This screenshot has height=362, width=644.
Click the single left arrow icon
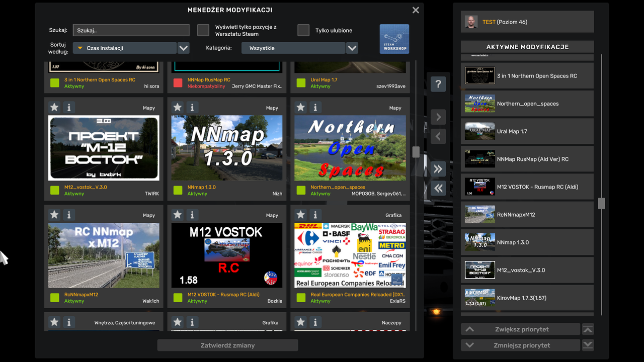click(438, 136)
